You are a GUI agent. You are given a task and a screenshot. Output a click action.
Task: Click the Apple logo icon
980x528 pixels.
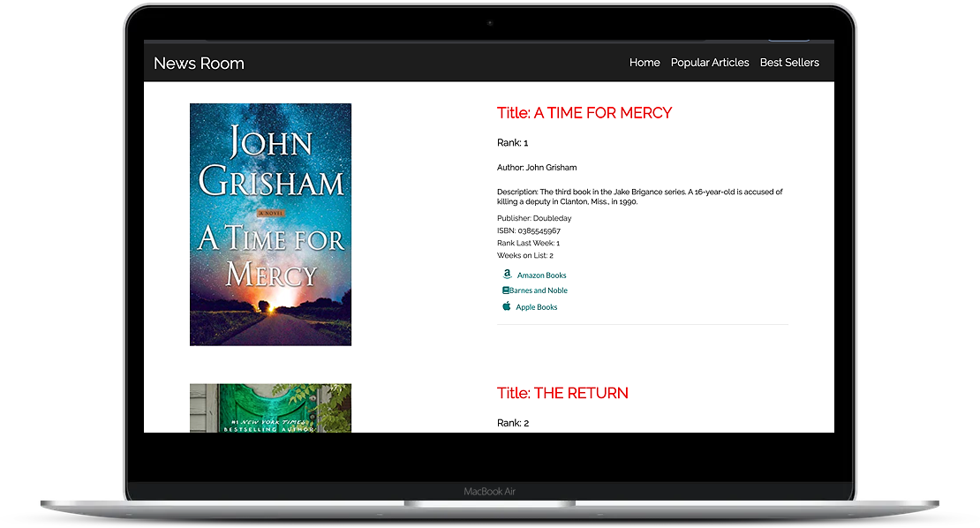[507, 306]
